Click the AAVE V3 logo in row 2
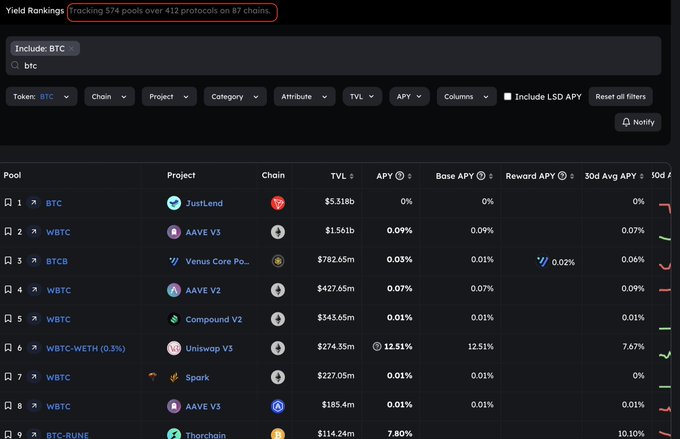Image resolution: width=680 pixels, height=439 pixels. point(174,232)
